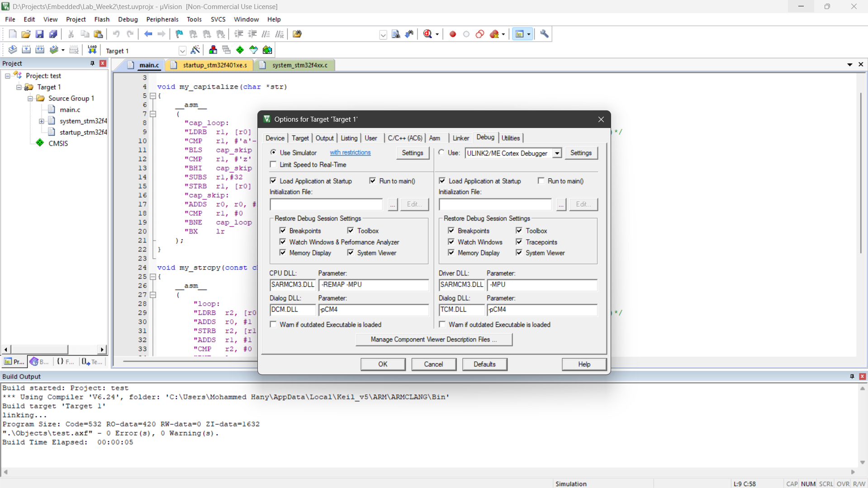Select the ULINK2/ME debugger Use radio button
The width and height of the screenshot is (868, 488).
tap(441, 153)
